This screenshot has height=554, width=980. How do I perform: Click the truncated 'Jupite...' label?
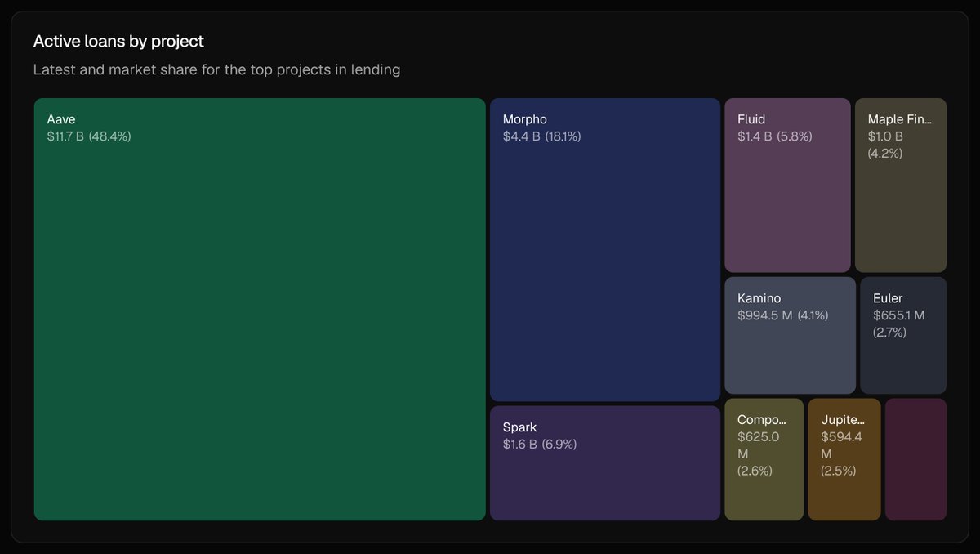(842, 420)
